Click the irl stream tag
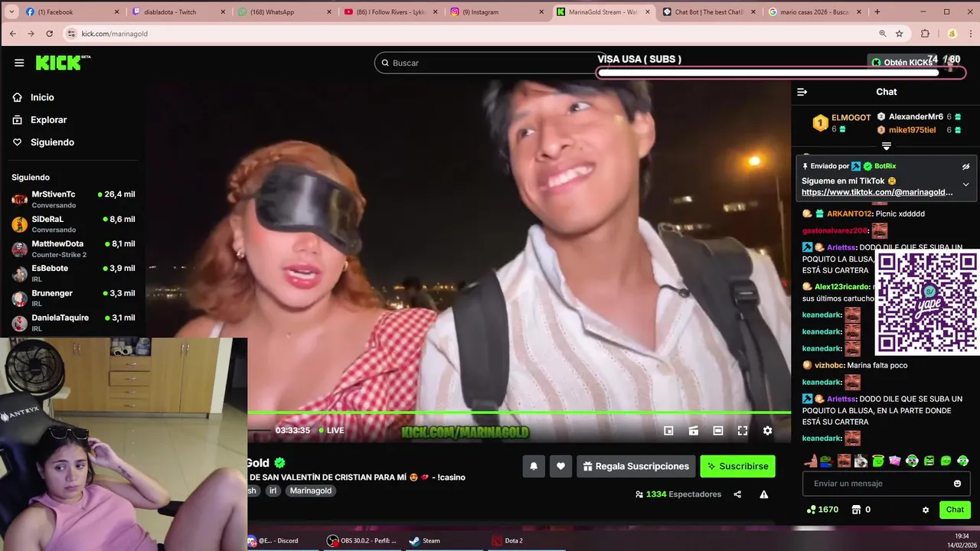The width and height of the screenshot is (980, 551). point(273,491)
